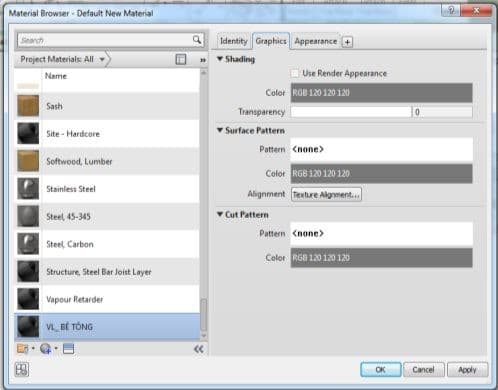
Task: Click the Transparency slider bar
Action: pyautogui.click(x=351, y=112)
